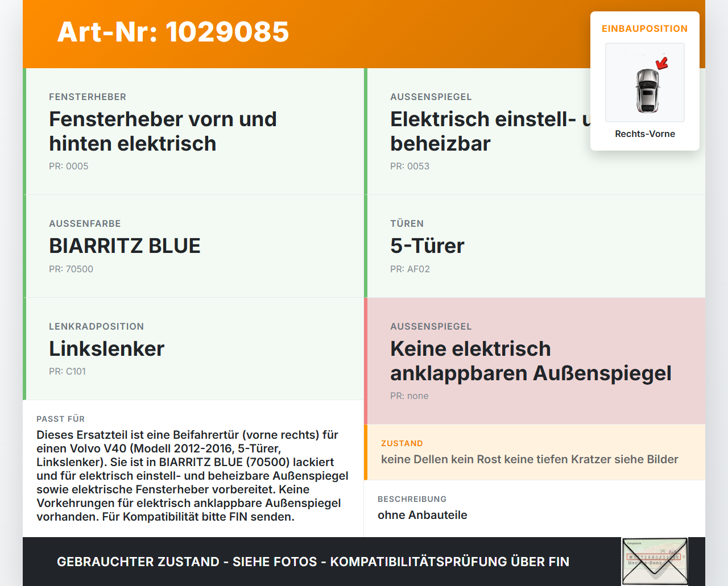
Task: Click the Beifahrertür description paragraph
Action: pos(192,476)
